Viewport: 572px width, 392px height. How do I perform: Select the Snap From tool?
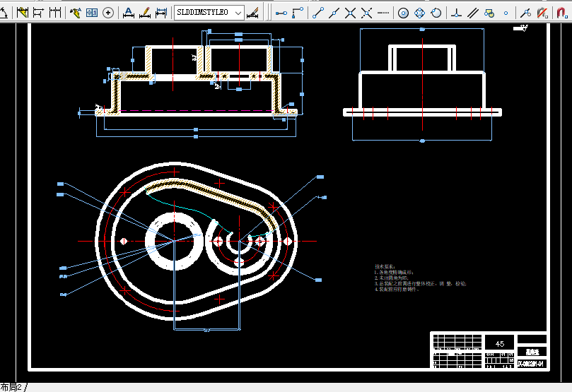pos(298,13)
